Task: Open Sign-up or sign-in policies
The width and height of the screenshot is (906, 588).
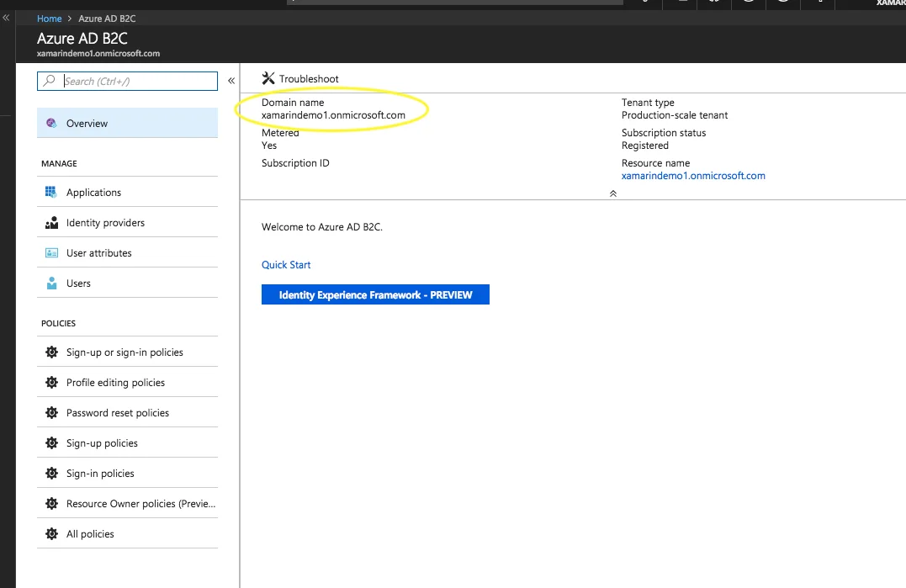Action: (x=127, y=352)
